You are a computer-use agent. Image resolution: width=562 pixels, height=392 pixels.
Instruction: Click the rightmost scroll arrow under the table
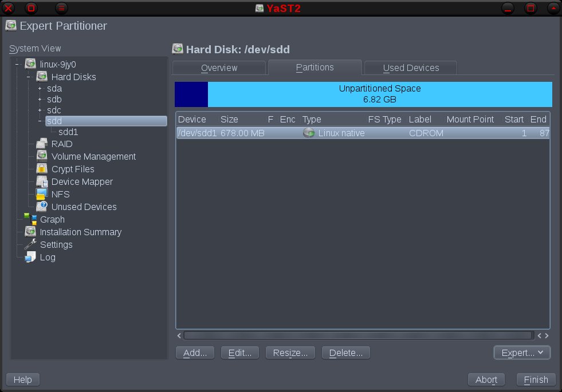point(547,335)
